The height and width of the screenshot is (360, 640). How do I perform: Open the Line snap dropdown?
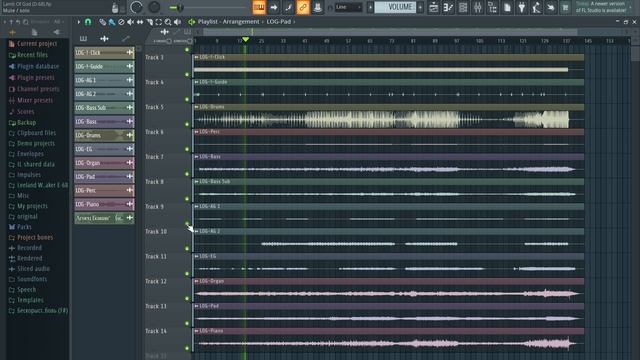pyautogui.click(x=348, y=7)
